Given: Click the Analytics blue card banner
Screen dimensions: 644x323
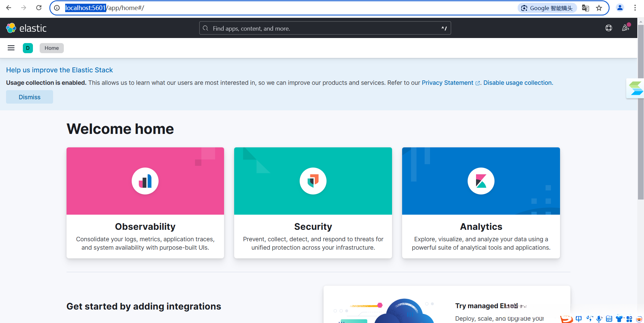Looking at the screenshot, I should click(x=481, y=181).
